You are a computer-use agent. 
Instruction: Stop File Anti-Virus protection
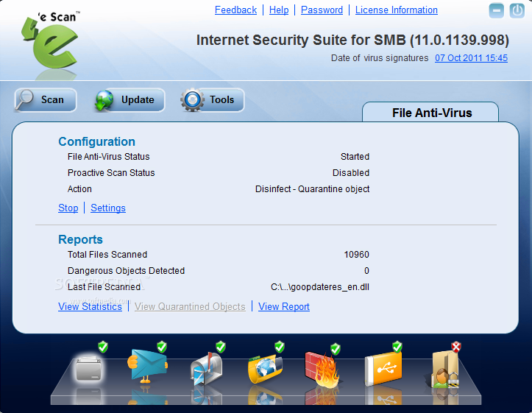point(68,208)
